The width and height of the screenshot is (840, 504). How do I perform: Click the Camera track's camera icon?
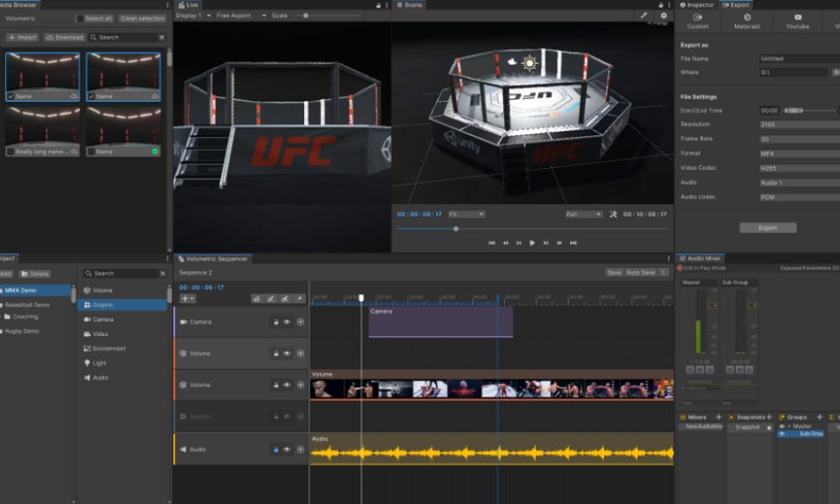point(183,322)
